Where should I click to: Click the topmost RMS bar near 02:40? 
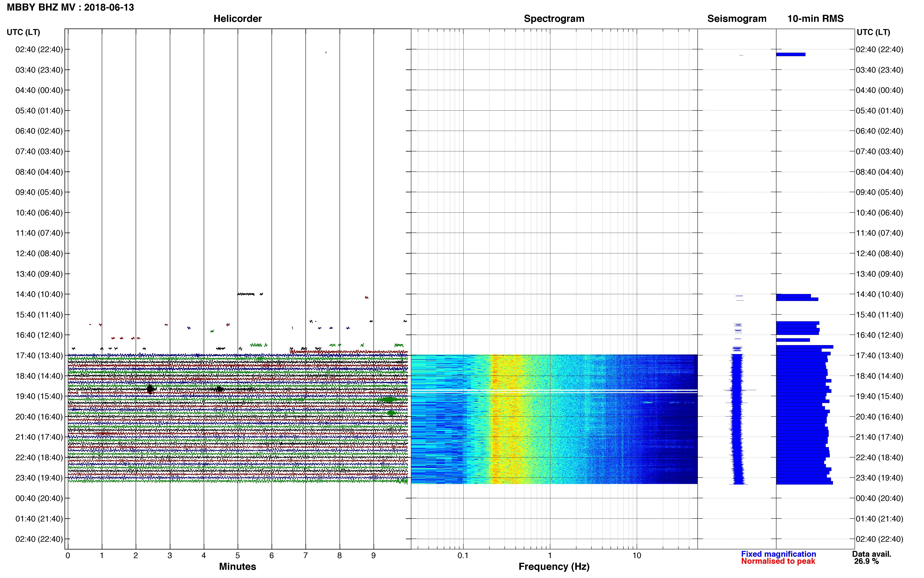click(791, 54)
